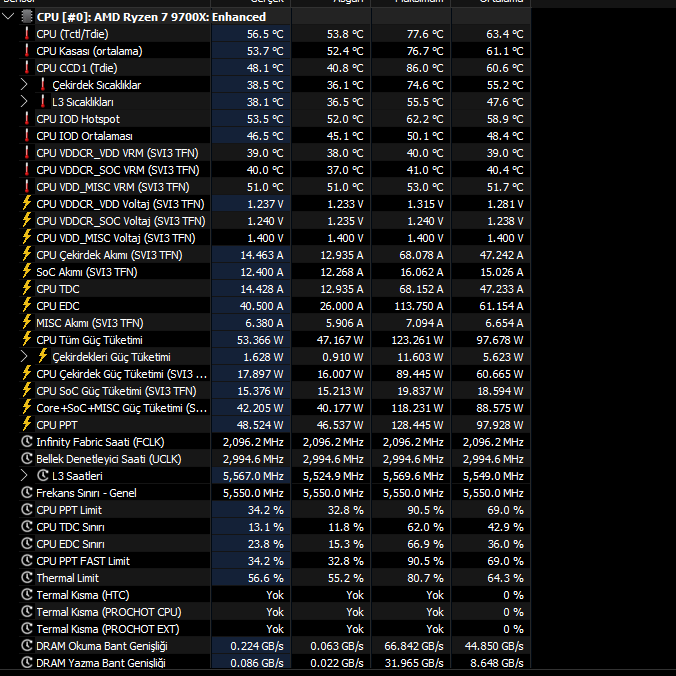The height and width of the screenshot is (676, 676).
Task: Select the CPU EDC row label
Action: pyautogui.click(x=58, y=306)
